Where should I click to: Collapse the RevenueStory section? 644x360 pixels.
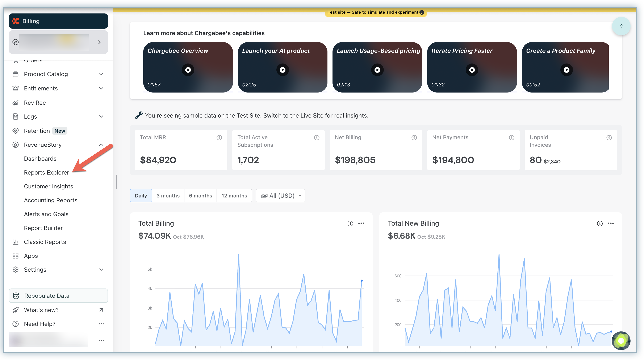101,145
